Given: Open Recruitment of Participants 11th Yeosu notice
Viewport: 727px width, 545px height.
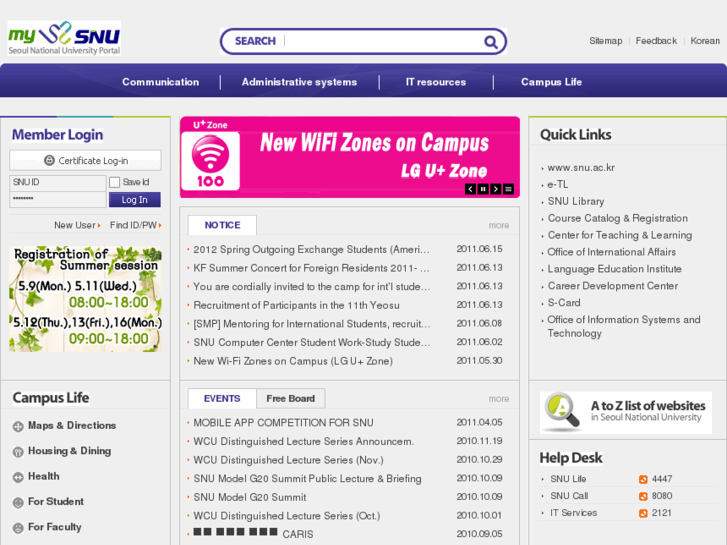Looking at the screenshot, I should click(296, 305).
